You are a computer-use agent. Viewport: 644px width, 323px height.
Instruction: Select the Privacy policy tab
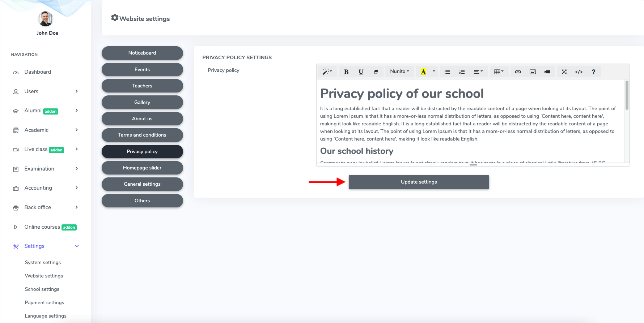[142, 151]
